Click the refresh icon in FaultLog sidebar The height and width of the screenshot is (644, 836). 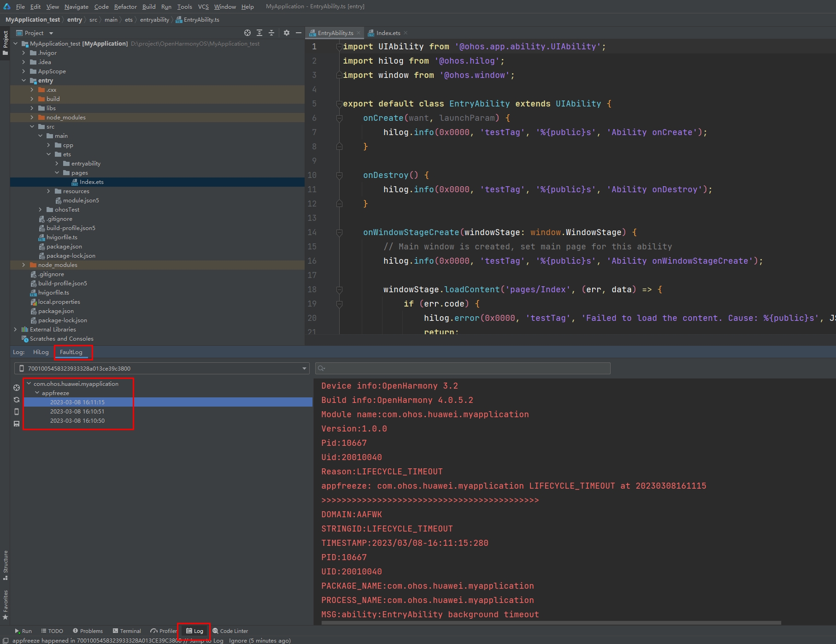point(17,400)
